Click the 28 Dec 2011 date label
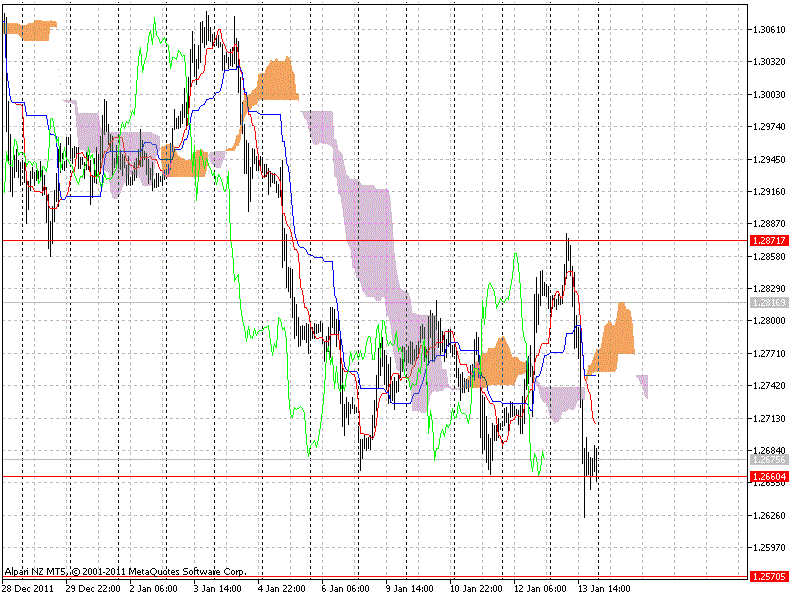This screenshot has height=600, width=800. (x=26, y=588)
